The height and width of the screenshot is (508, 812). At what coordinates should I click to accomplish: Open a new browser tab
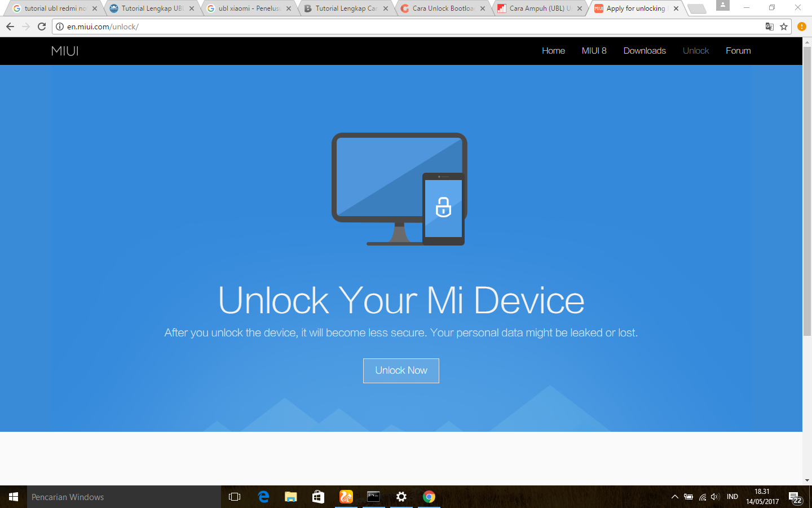point(697,8)
